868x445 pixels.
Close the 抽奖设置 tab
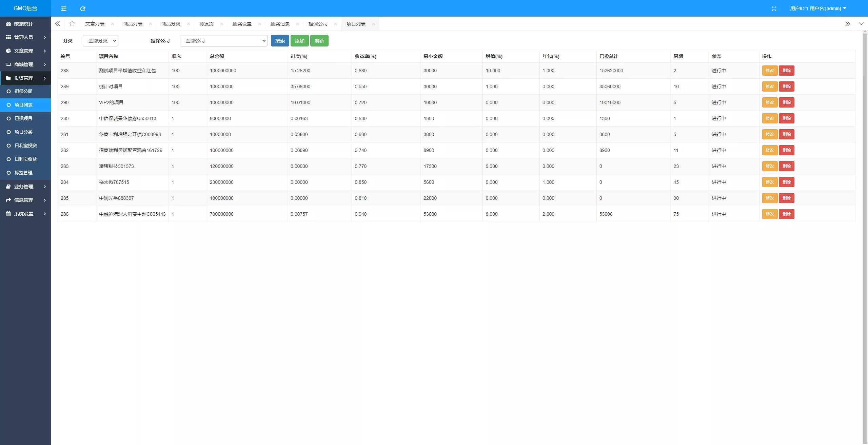[x=260, y=24]
